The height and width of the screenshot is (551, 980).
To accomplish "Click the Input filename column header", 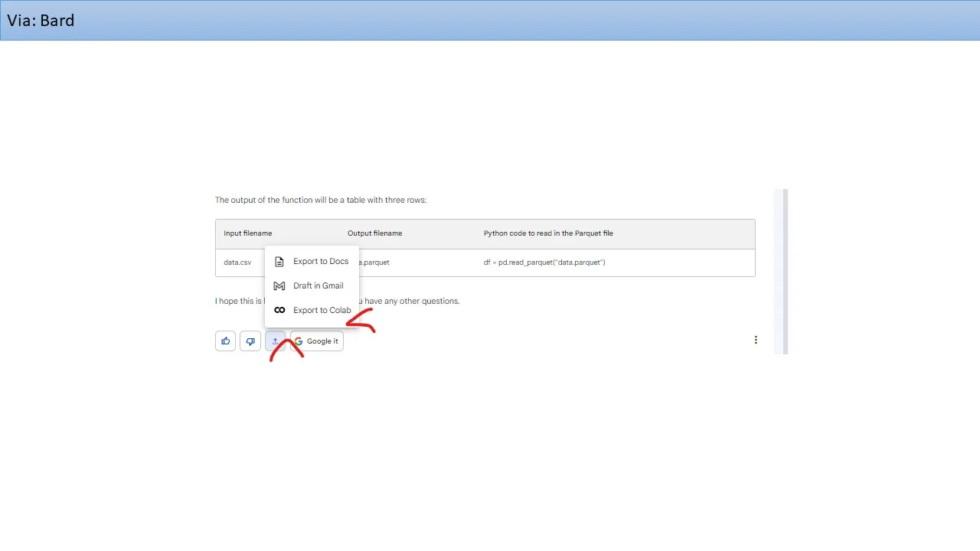I will (248, 233).
